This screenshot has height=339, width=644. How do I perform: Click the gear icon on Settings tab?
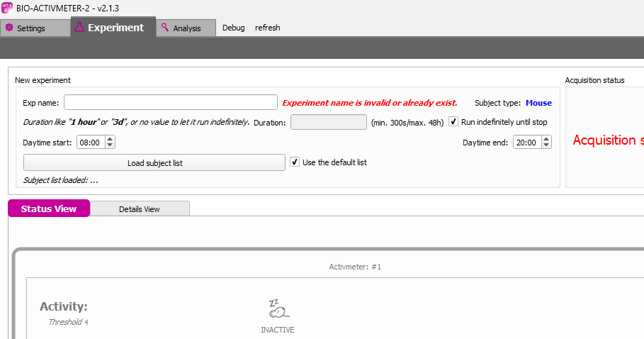pos(9,28)
